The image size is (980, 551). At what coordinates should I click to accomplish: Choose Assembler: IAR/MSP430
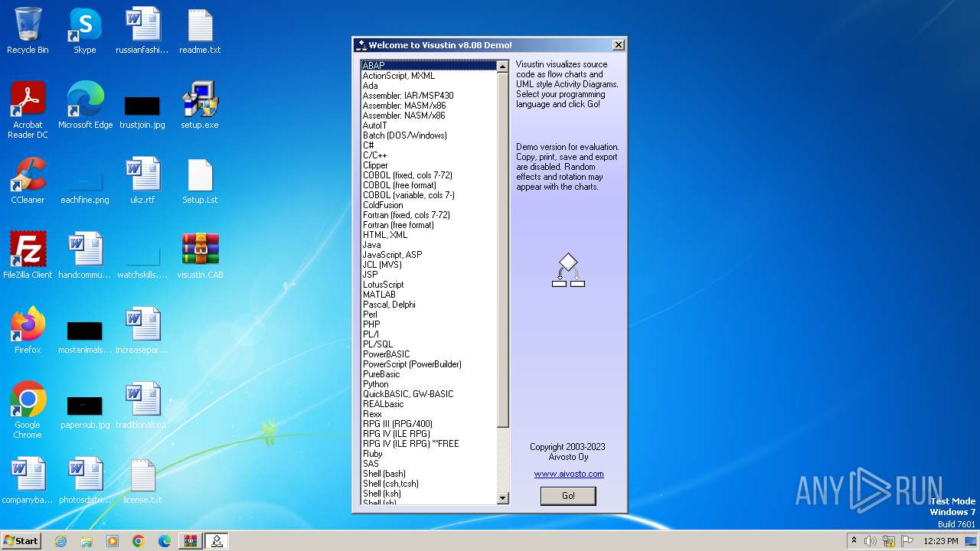tap(429, 96)
